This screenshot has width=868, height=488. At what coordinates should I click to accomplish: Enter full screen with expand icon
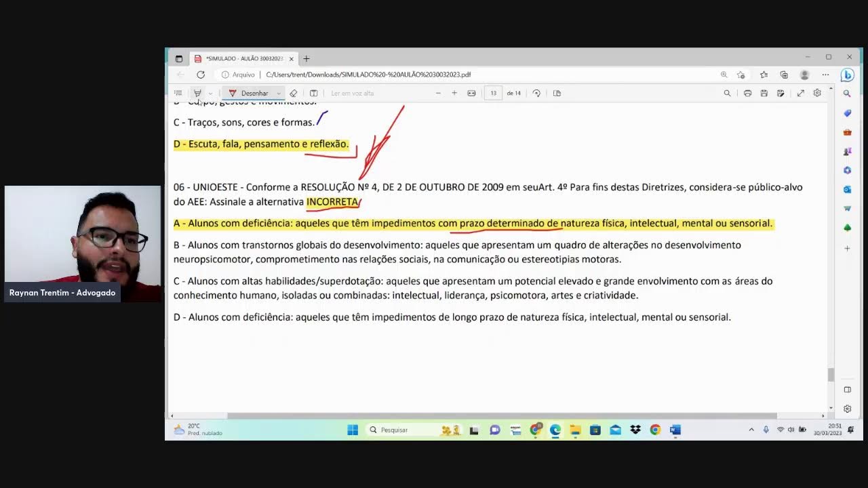click(801, 93)
